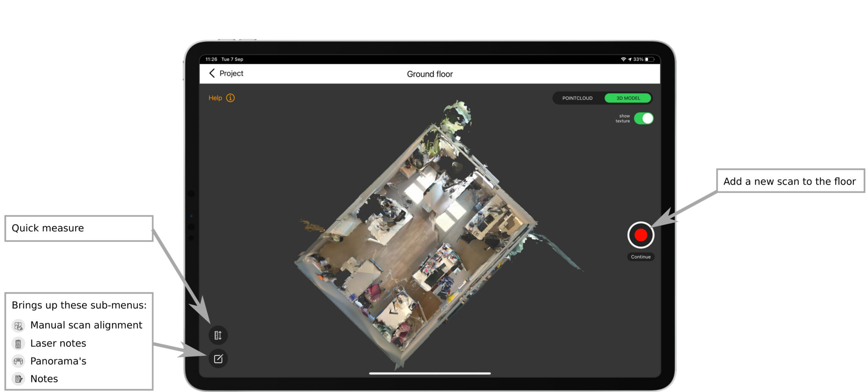Select the 3D MODEL tab

pos(628,98)
